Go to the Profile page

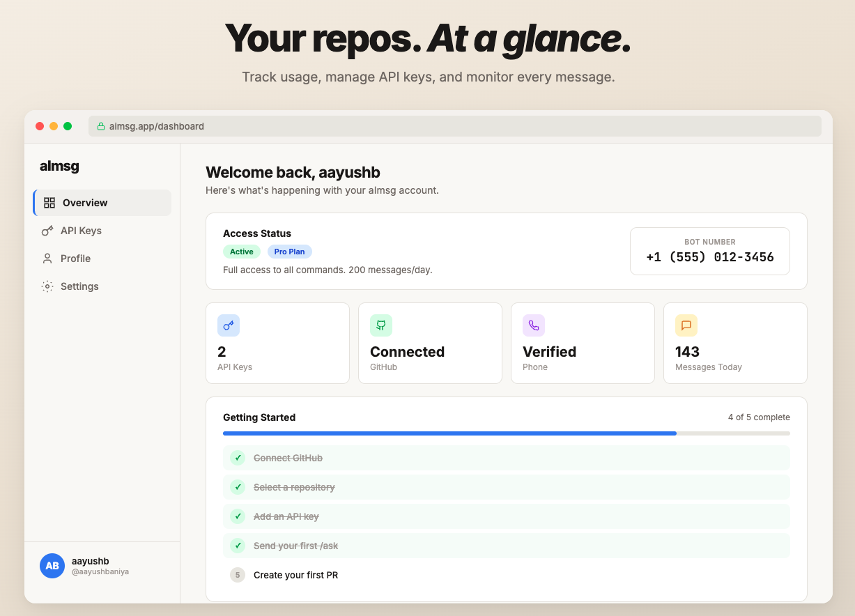pos(102,259)
